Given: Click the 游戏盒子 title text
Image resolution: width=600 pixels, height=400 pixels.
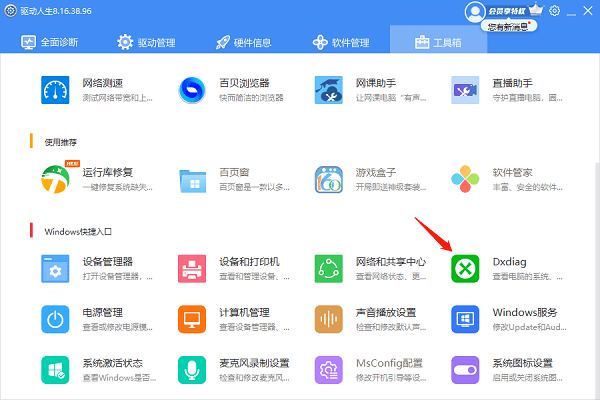Looking at the screenshot, I should pyautogui.click(x=376, y=172).
